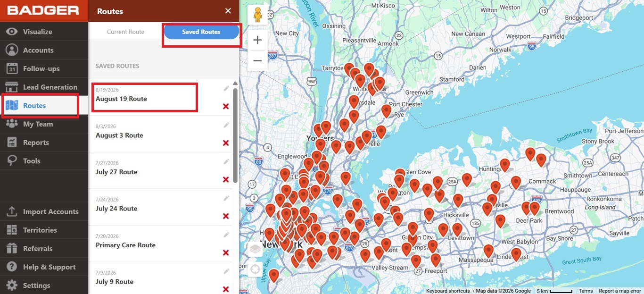The image size is (644, 294).
Task: Edit the August 19 Route name
Action: (226, 88)
